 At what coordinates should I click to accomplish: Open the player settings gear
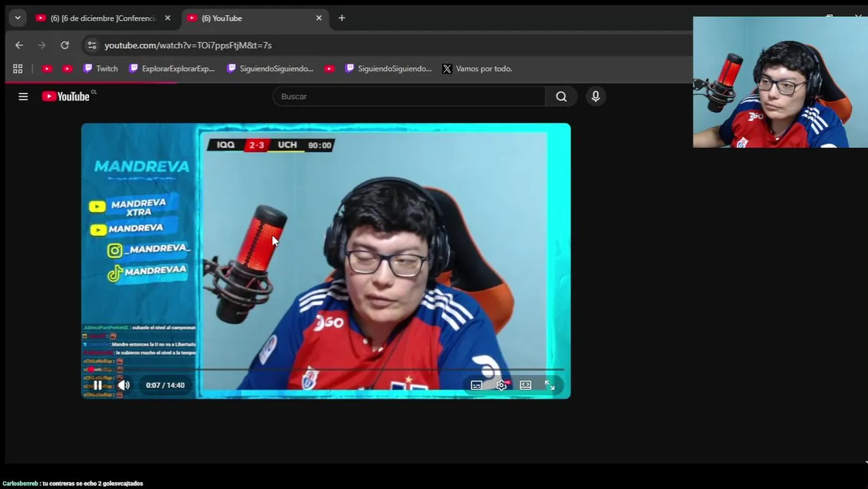(x=501, y=385)
